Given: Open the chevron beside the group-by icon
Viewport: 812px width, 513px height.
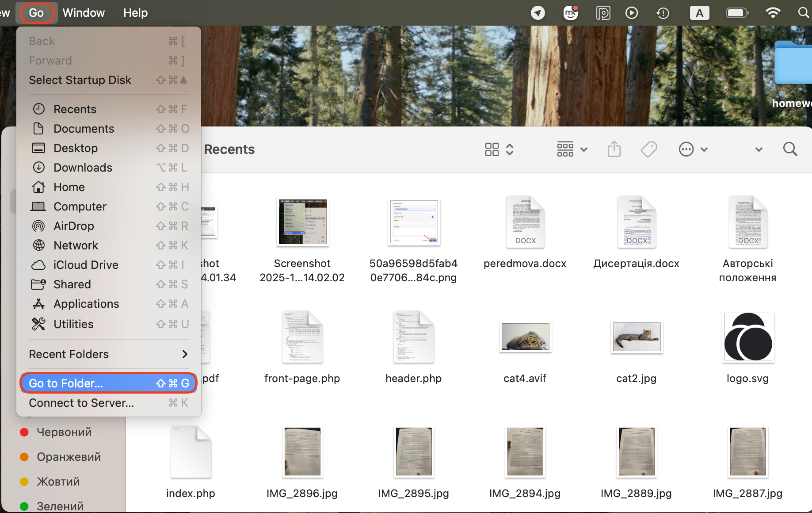Looking at the screenshot, I should [584, 149].
